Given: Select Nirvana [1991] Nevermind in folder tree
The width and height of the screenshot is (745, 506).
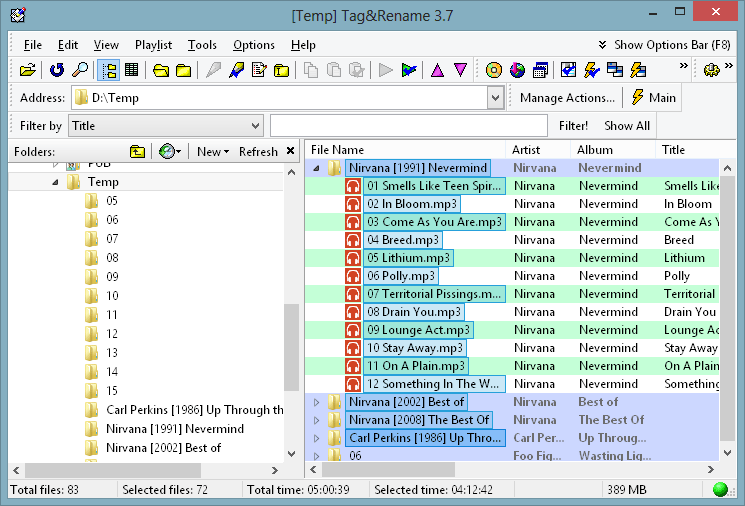Looking at the screenshot, I should (175, 429).
